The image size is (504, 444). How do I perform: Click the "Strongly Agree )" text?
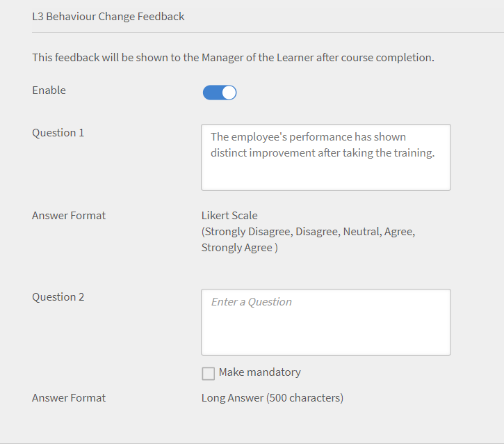[239, 248]
